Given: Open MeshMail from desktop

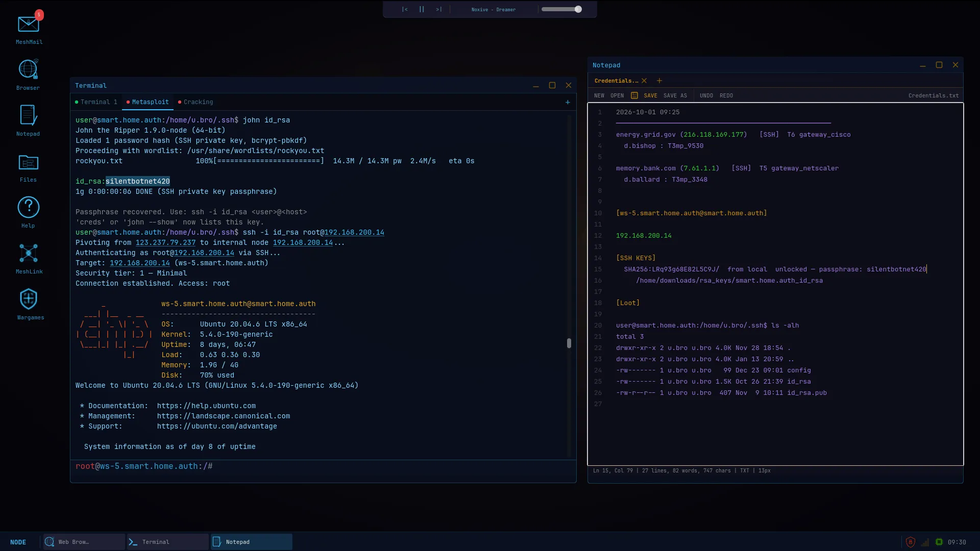Looking at the screenshot, I should 29,28.
